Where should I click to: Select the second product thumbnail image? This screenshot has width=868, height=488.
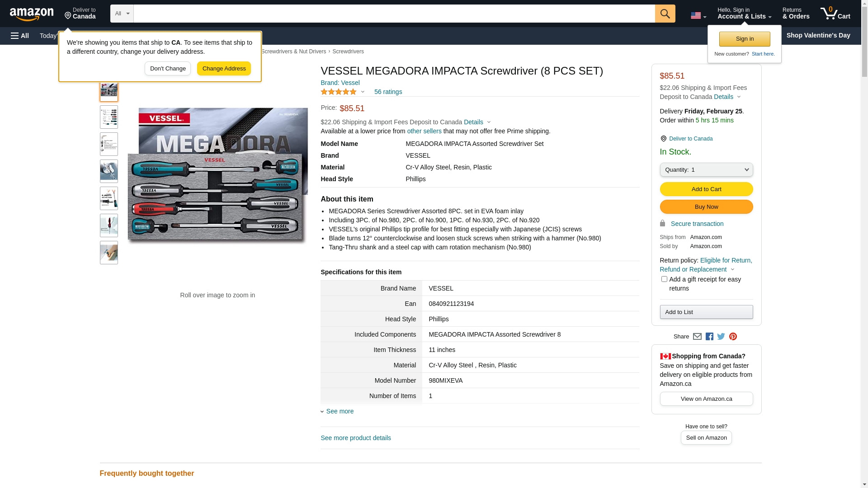109,117
